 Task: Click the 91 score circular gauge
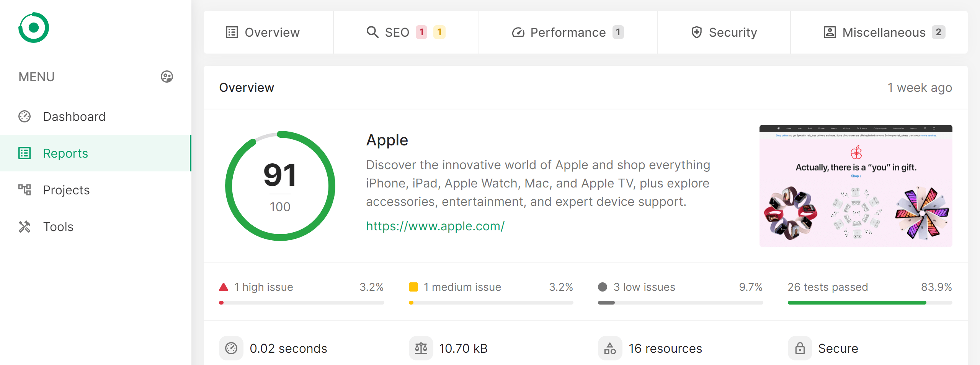point(280,186)
